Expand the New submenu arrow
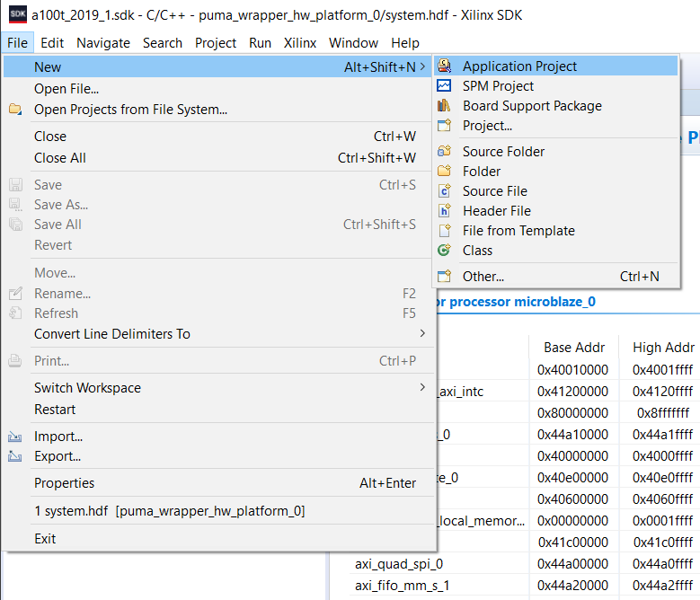 [422, 66]
